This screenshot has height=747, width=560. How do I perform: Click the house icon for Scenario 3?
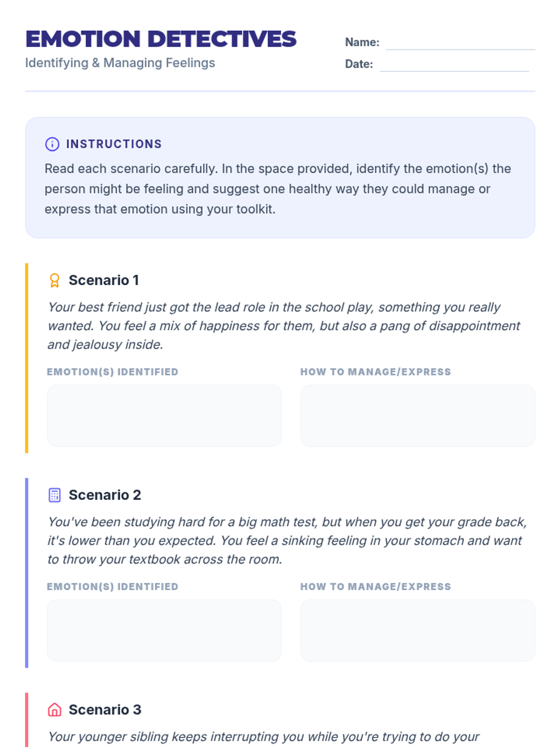coord(55,710)
